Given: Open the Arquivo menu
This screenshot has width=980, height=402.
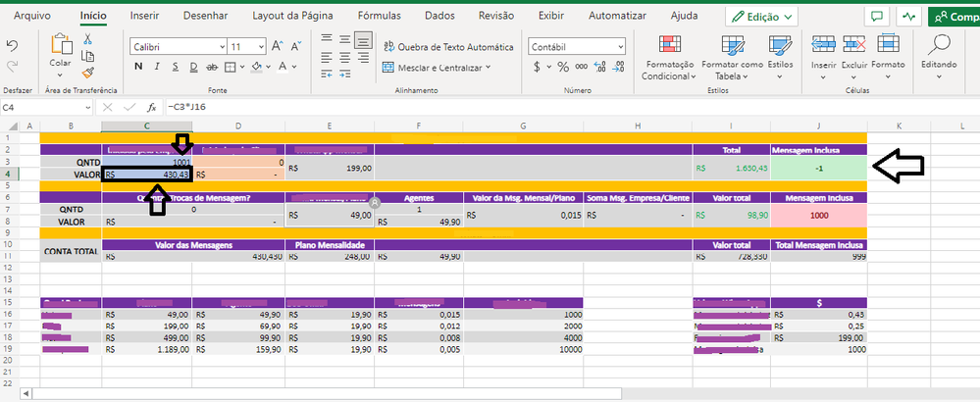Looking at the screenshot, I should click(32, 16).
